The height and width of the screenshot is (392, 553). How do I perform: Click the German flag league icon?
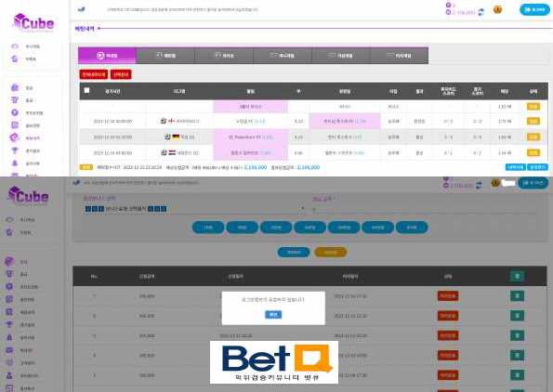(176, 137)
